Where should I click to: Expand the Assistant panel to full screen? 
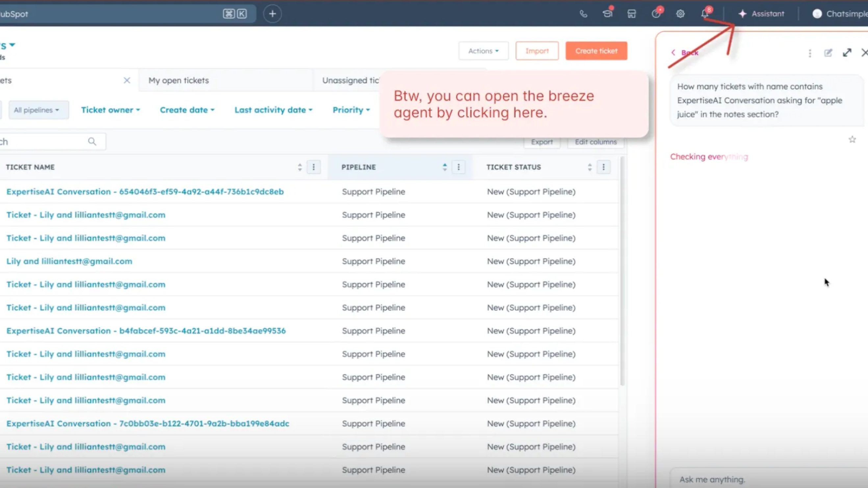(847, 53)
